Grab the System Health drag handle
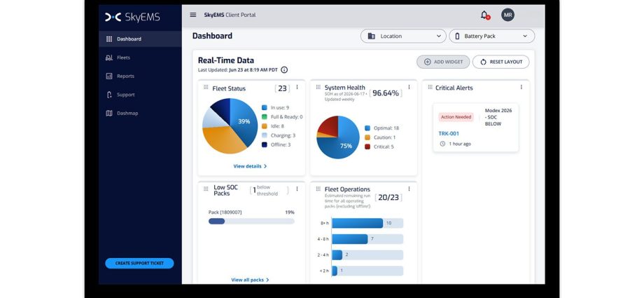The height and width of the screenshot is (298, 644). (318, 87)
